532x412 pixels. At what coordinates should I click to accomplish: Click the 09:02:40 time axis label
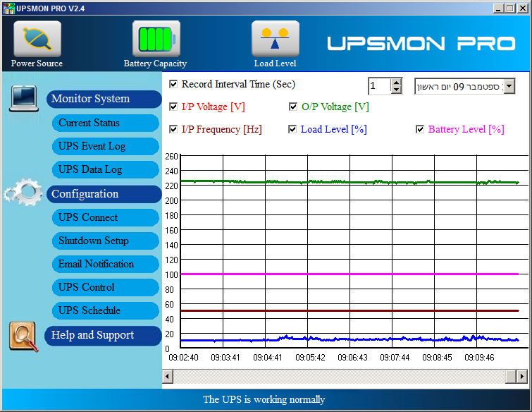tap(183, 358)
